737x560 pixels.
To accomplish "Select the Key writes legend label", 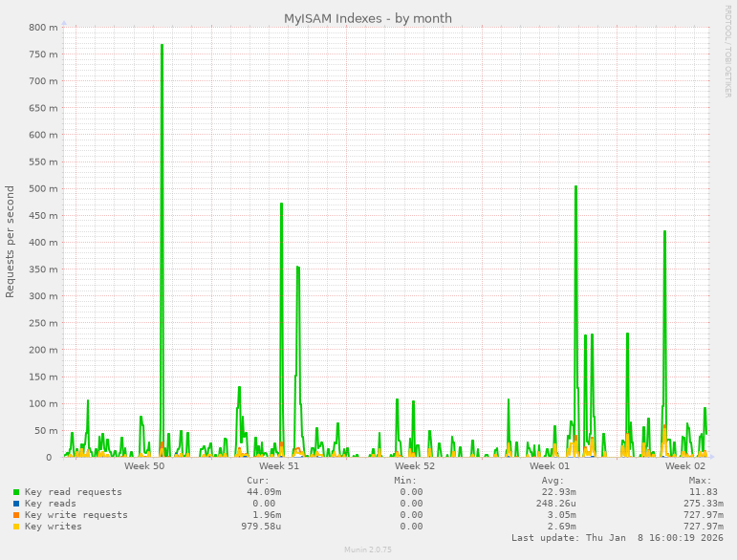I will click(54, 527).
